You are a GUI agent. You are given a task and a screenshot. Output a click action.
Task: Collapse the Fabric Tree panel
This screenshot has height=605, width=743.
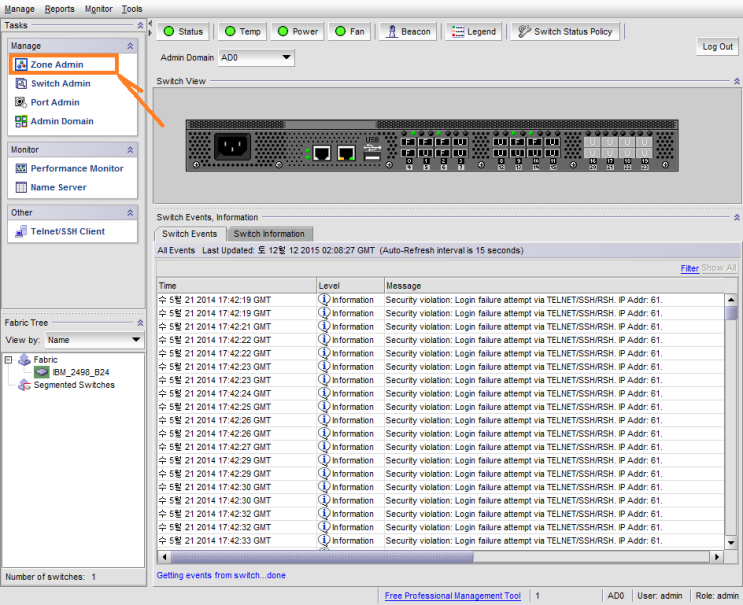pyautogui.click(x=140, y=323)
